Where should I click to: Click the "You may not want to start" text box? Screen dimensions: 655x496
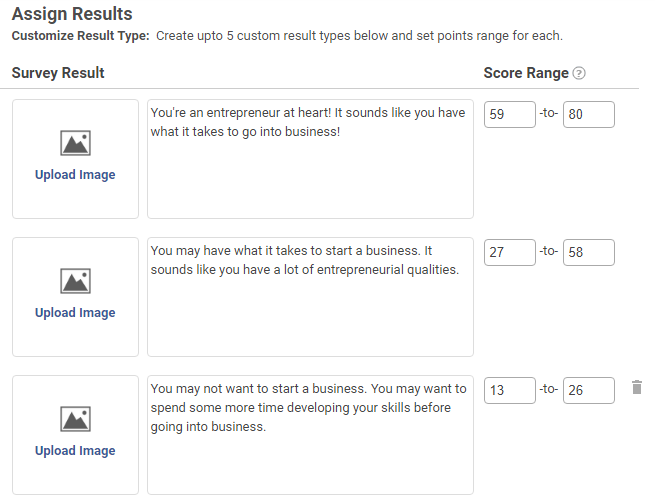[310, 434]
